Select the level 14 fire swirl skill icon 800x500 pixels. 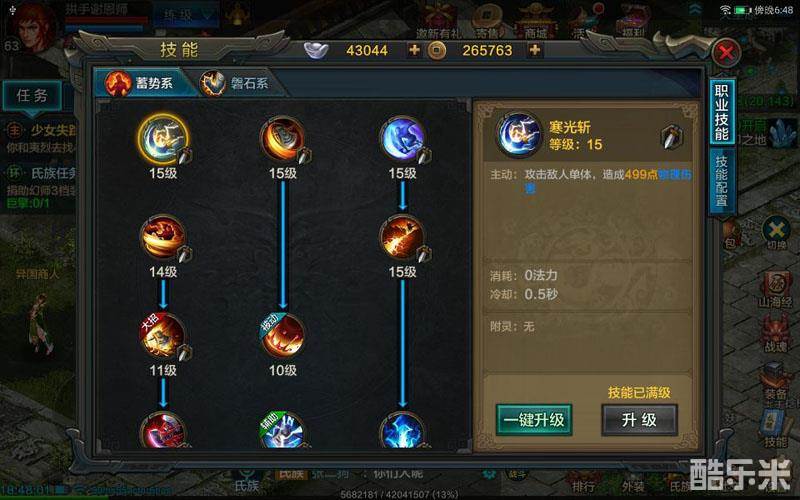[163, 238]
